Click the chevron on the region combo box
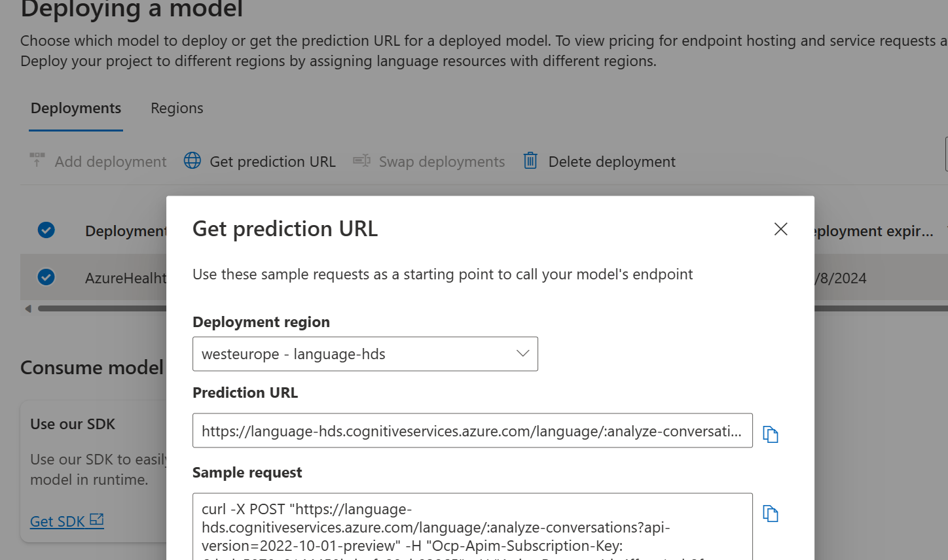948x560 pixels. point(522,353)
